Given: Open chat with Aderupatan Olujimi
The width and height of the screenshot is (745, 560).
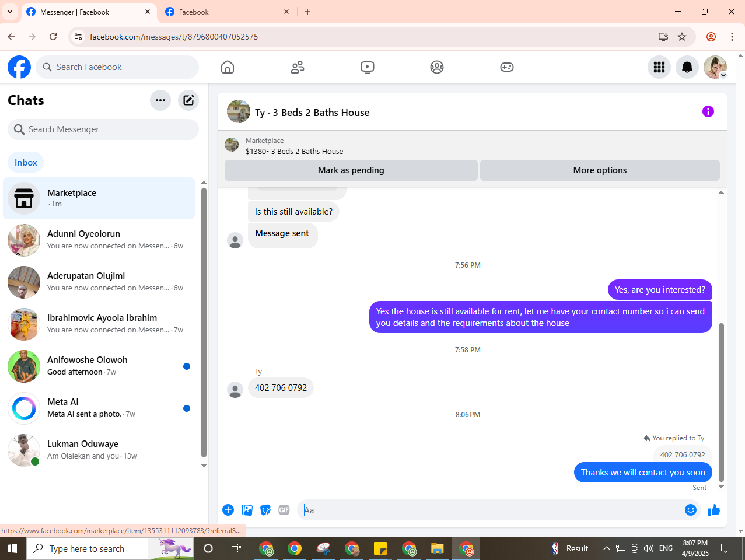Looking at the screenshot, I should click(x=99, y=282).
